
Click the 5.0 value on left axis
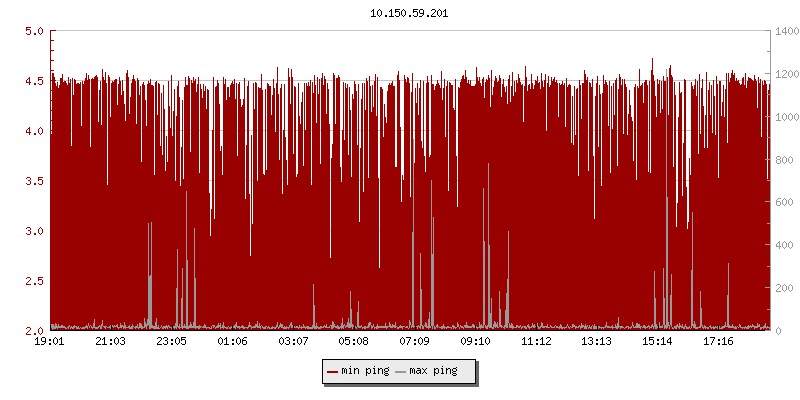point(34,31)
